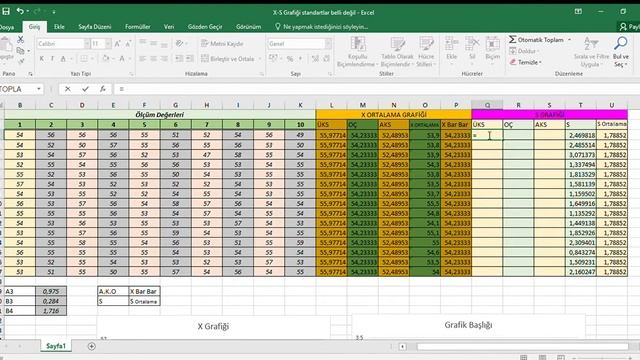Click the bottom align icon
The width and height of the screenshot is (640, 360).
[x=164, y=43]
